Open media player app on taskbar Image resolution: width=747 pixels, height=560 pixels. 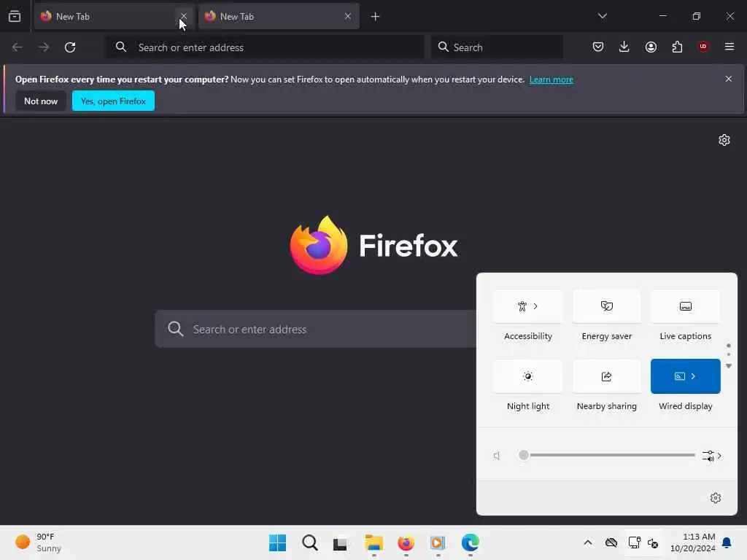[438, 542]
